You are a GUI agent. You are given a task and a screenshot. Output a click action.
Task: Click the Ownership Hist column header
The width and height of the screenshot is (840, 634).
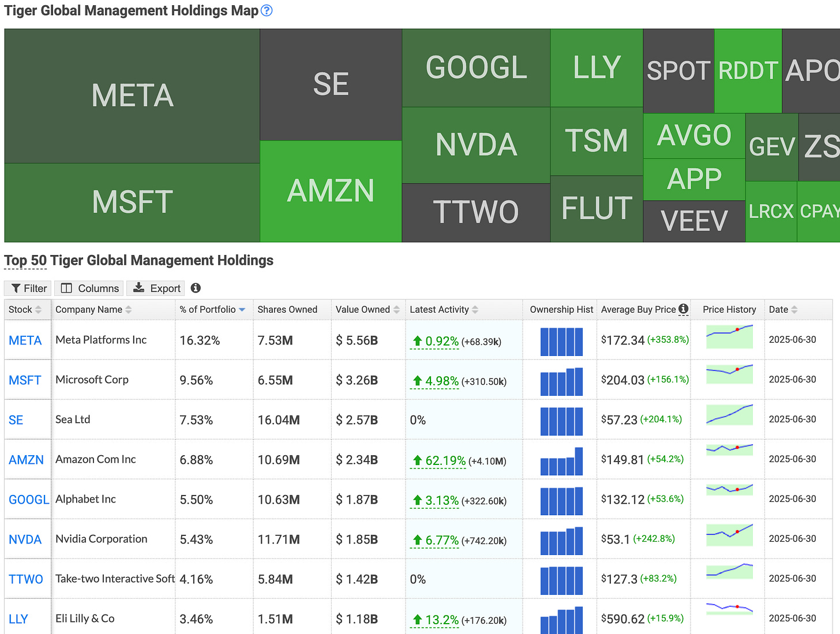pos(561,310)
